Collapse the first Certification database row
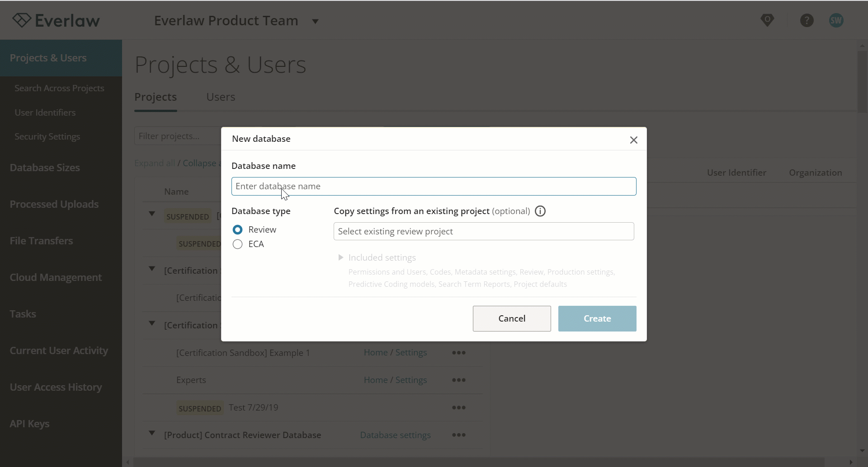 pyautogui.click(x=152, y=269)
